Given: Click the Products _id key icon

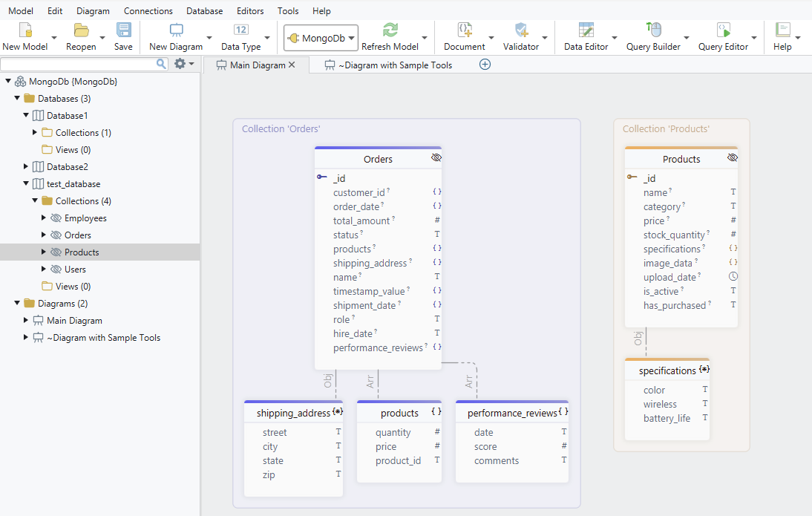Looking at the screenshot, I should [632, 177].
